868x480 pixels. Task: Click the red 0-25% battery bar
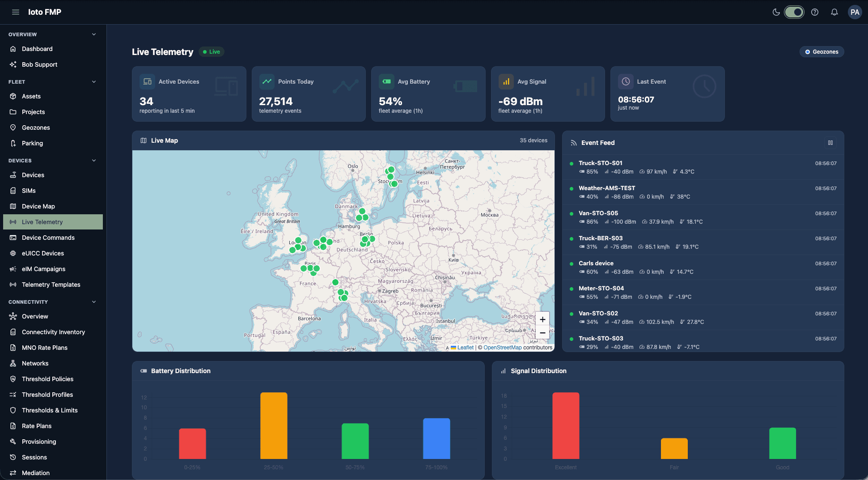pyautogui.click(x=192, y=444)
